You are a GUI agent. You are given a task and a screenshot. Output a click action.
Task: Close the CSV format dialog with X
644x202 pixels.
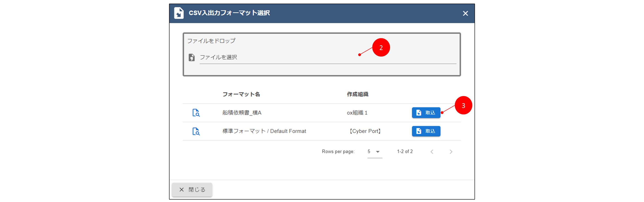pos(465,14)
